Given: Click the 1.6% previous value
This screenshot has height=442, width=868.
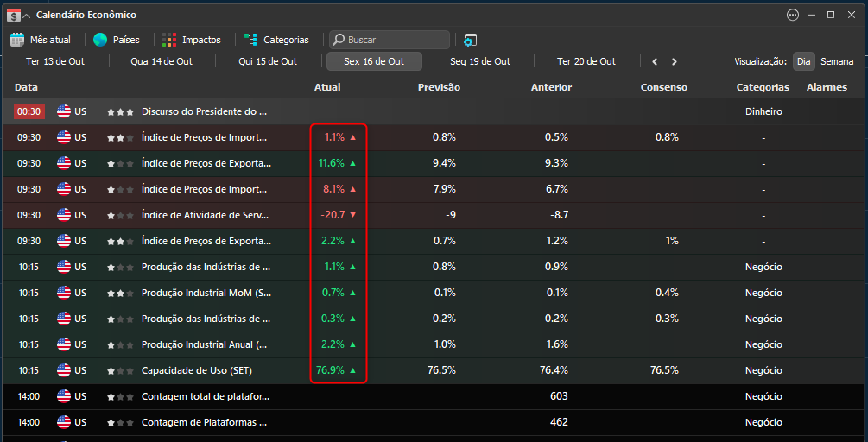Looking at the screenshot, I should click(557, 344).
